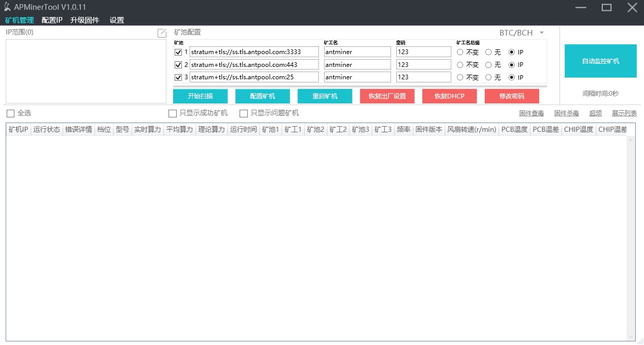This screenshot has width=644, height=345.
Task: Select 无 radio for pool 1
Action: coord(488,52)
